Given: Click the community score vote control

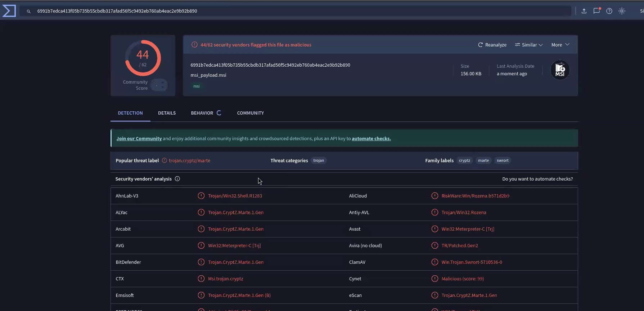Looking at the screenshot, I should click(x=159, y=85).
